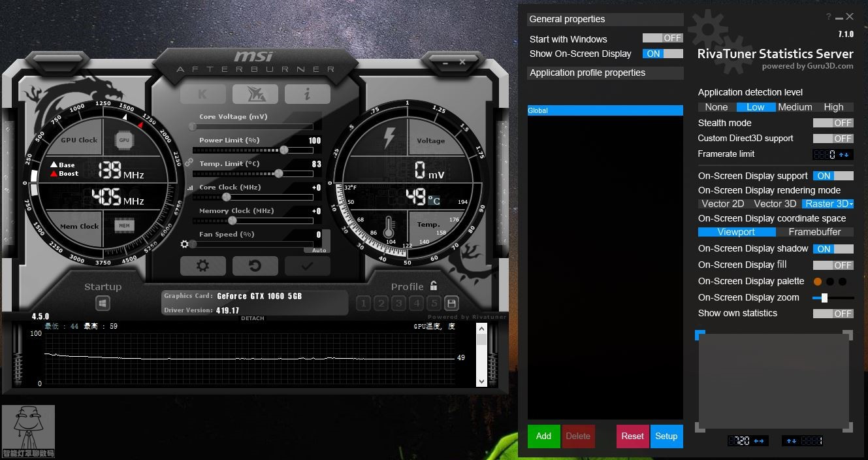Viewport: 868px width, 460px height.
Task: Click the link icon beside Temp. Limit
Action: coord(188,161)
